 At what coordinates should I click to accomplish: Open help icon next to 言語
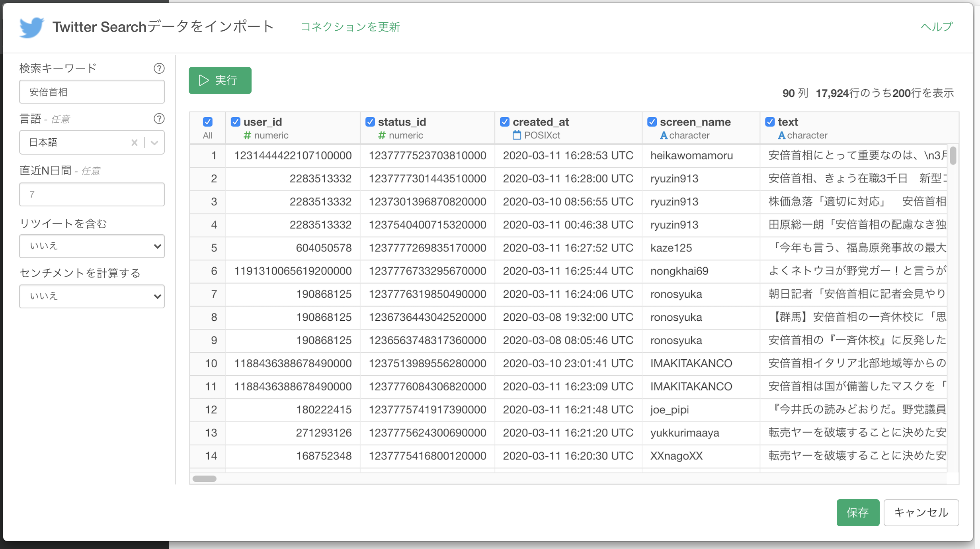(x=159, y=119)
